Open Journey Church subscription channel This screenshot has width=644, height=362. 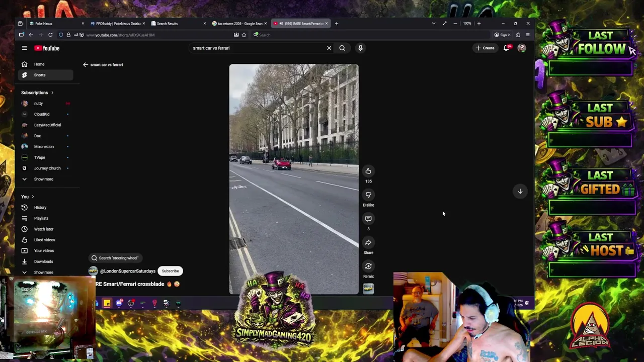pos(46,168)
